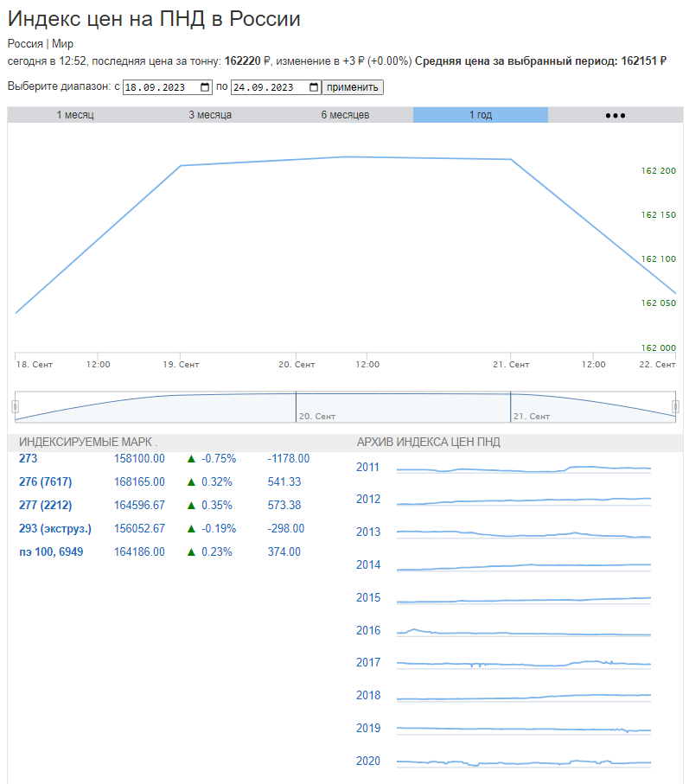The width and height of the screenshot is (689, 784).
Task: Open the Россия link
Action: (x=25, y=44)
